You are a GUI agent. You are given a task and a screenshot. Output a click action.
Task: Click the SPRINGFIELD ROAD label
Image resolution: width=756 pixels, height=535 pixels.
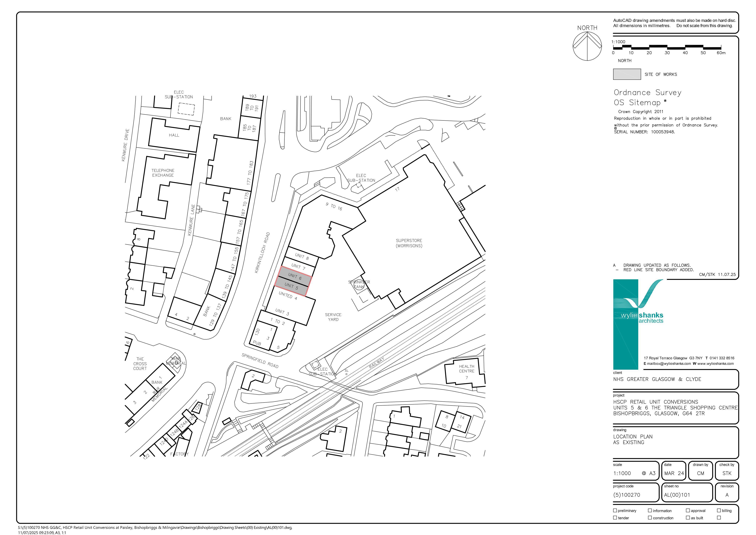click(260, 361)
